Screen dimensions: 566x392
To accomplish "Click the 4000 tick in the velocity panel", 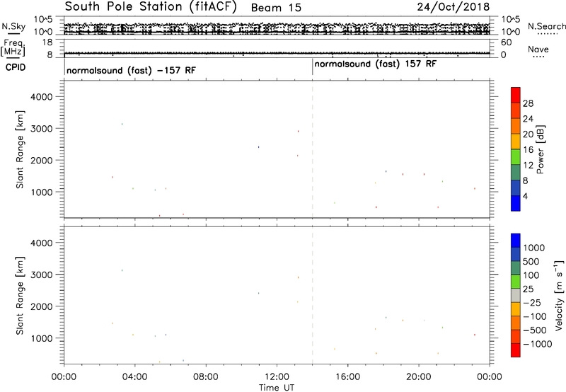I will [41, 243].
